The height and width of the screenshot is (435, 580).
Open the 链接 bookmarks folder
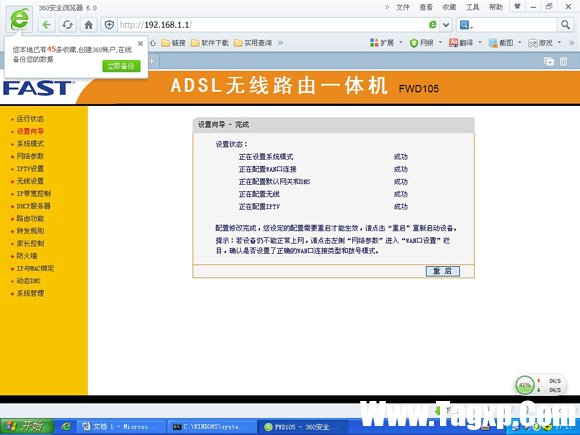(173, 43)
